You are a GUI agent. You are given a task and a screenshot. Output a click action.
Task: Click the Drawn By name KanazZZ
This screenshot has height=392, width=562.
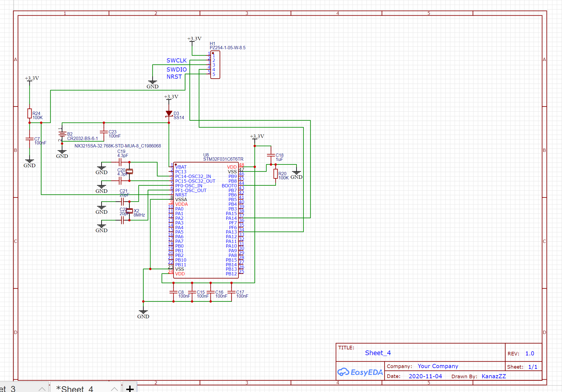(494, 376)
